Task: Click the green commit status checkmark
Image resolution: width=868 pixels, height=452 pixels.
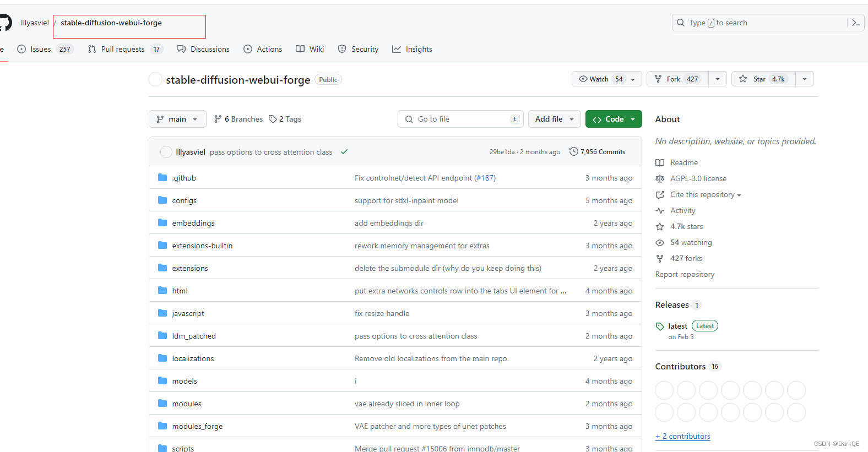Action: tap(344, 152)
